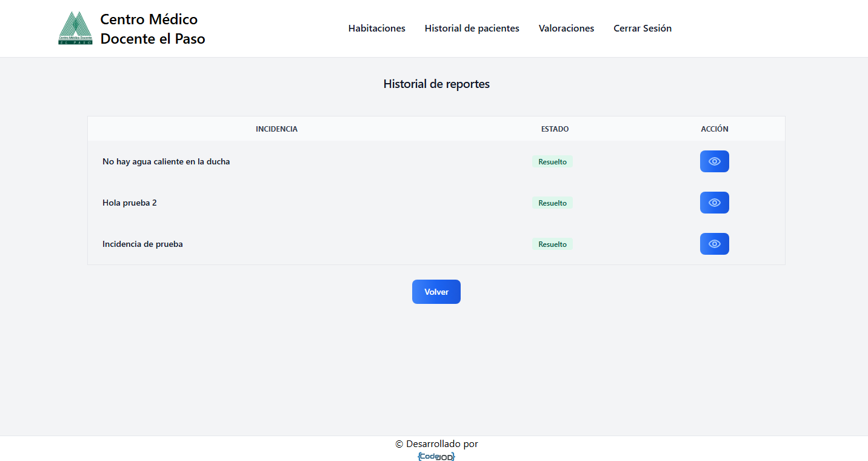Select the Resuelto badge for Hola prueba 2
The image size is (868, 461).
click(x=552, y=203)
